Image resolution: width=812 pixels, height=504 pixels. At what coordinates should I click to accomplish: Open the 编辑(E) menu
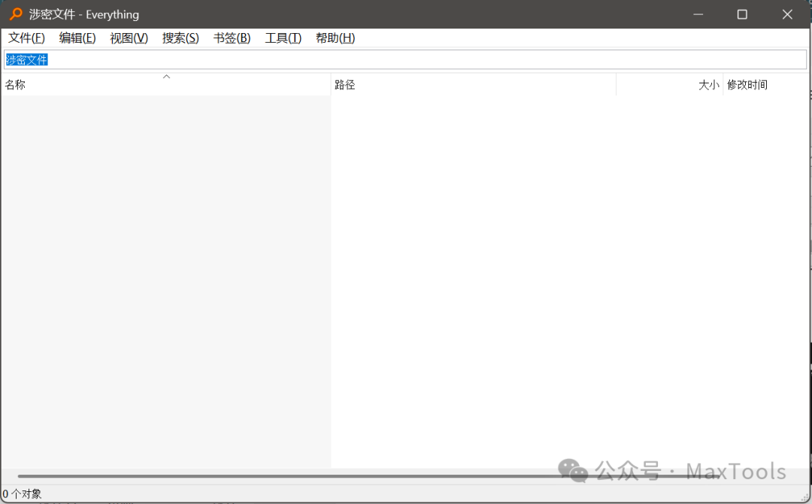(x=77, y=38)
